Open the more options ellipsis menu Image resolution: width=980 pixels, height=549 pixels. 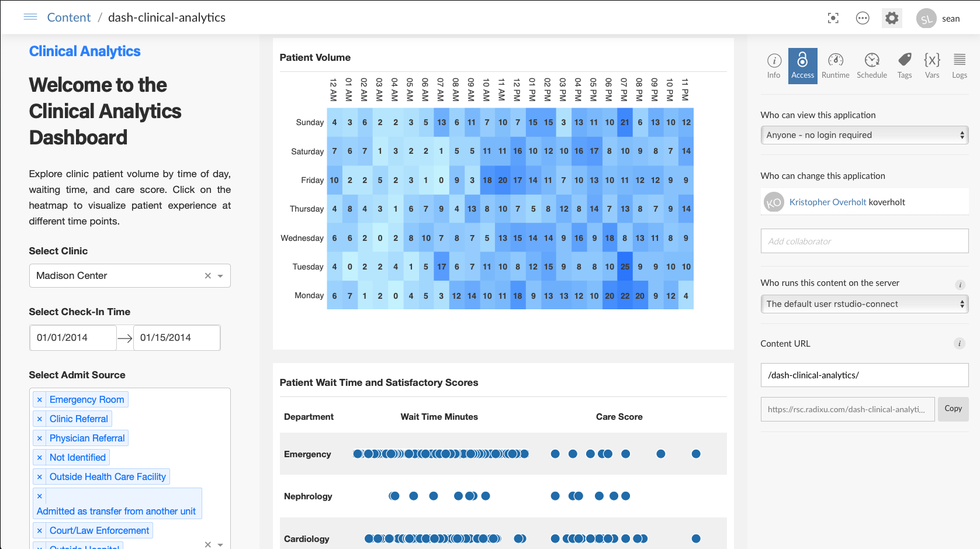863,18
